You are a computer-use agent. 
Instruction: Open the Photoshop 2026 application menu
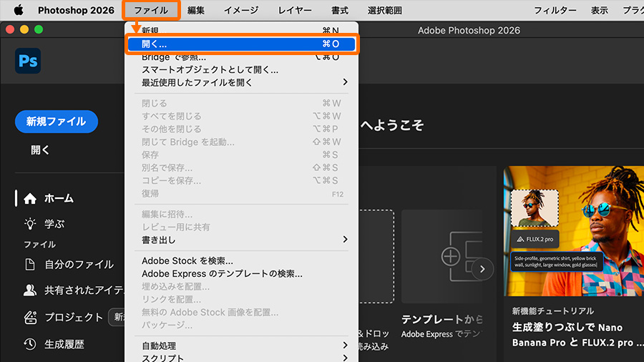[x=76, y=10]
